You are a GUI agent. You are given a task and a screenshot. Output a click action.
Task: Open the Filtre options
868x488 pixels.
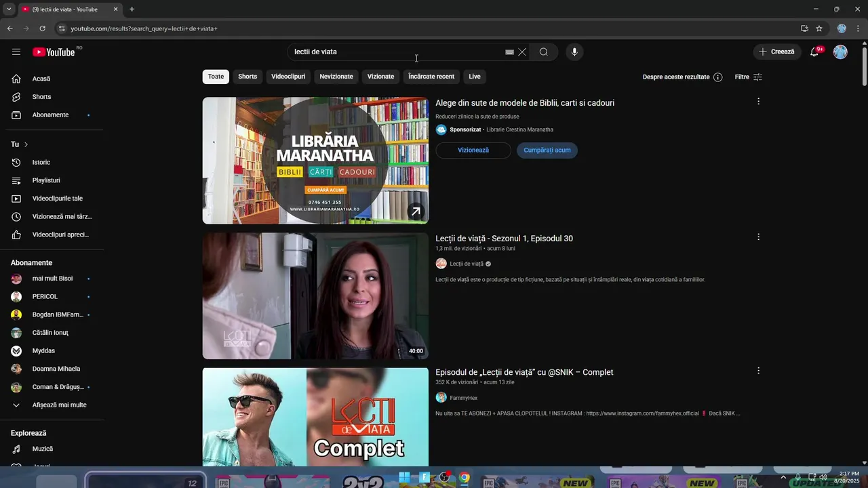tap(749, 77)
